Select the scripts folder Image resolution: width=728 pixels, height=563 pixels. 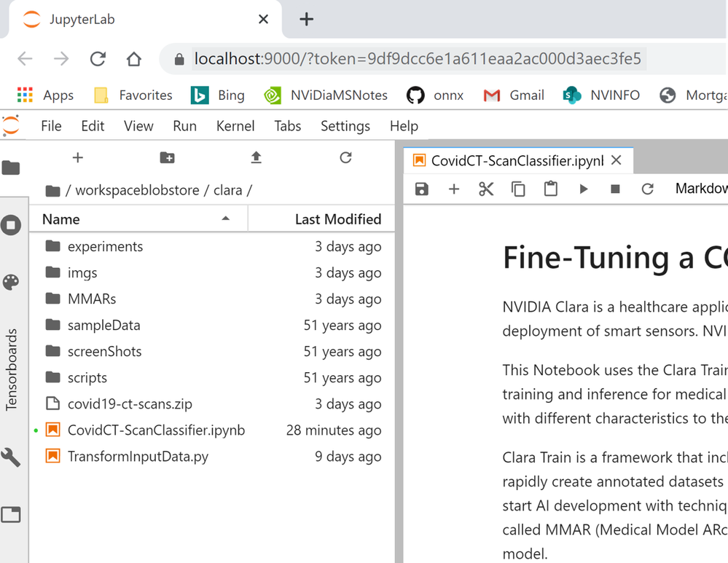pyautogui.click(x=212, y=378)
